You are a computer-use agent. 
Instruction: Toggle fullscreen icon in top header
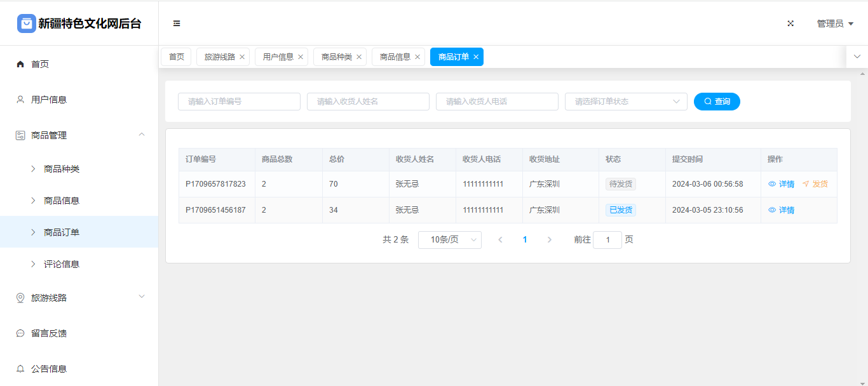pos(790,23)
